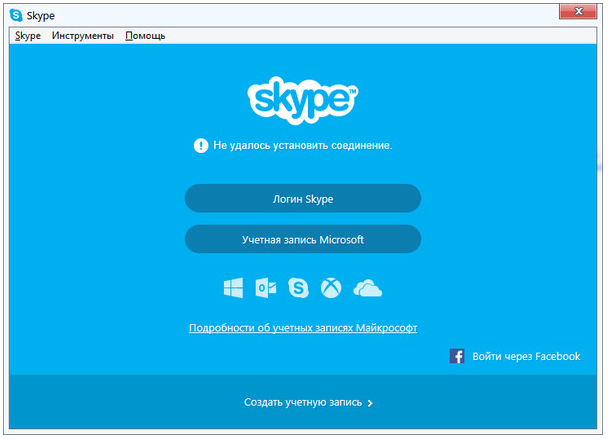
Task: Open the Skype menu
Action: click(28, 36)
